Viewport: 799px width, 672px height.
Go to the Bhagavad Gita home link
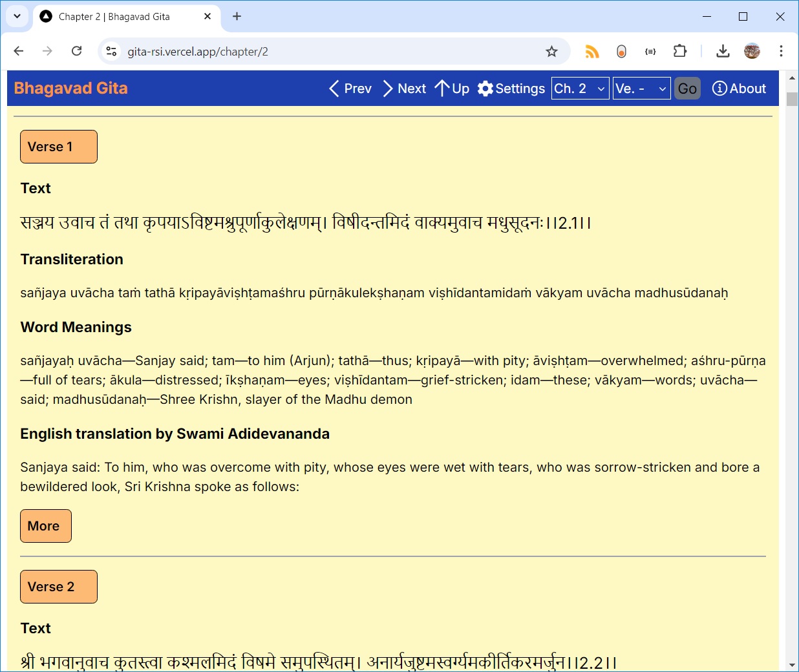point(71,88)
